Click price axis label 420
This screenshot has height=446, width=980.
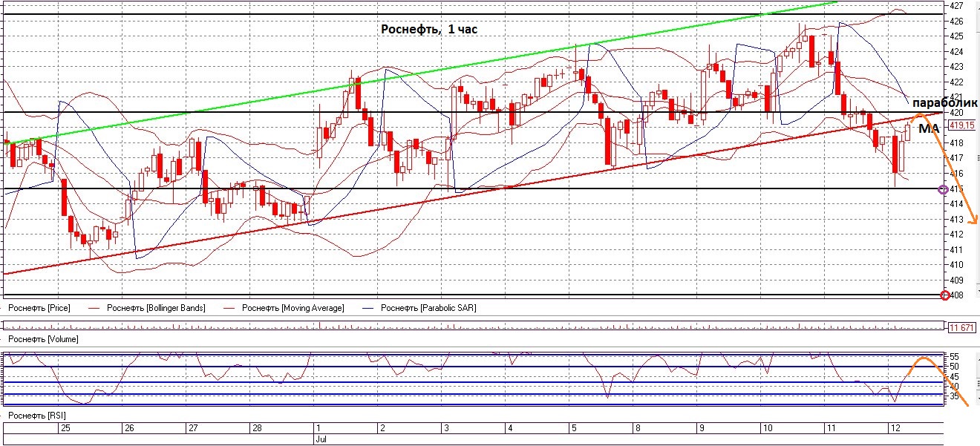[x=955, y=112]
